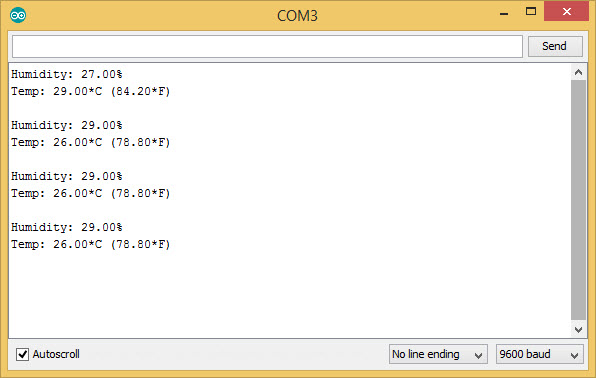Click the vertical scrollbar thumb
The height and width of the screenshot is (378, 596).
click(x=579, y=200)
